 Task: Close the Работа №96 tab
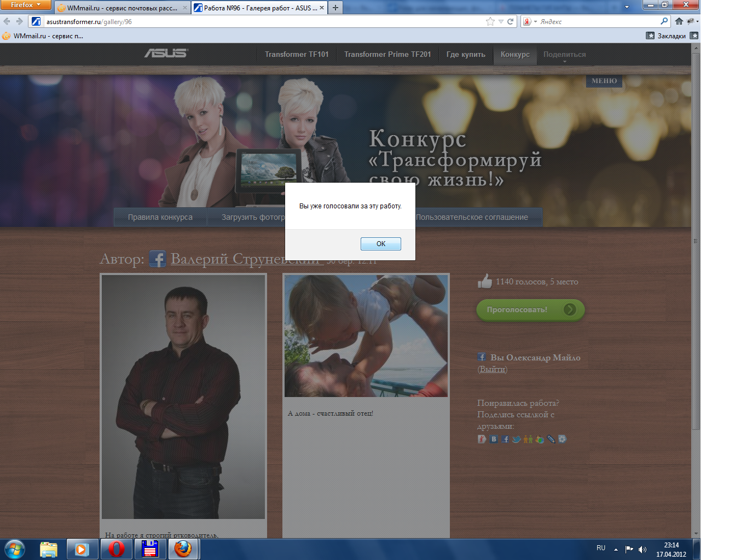[322, 8]
